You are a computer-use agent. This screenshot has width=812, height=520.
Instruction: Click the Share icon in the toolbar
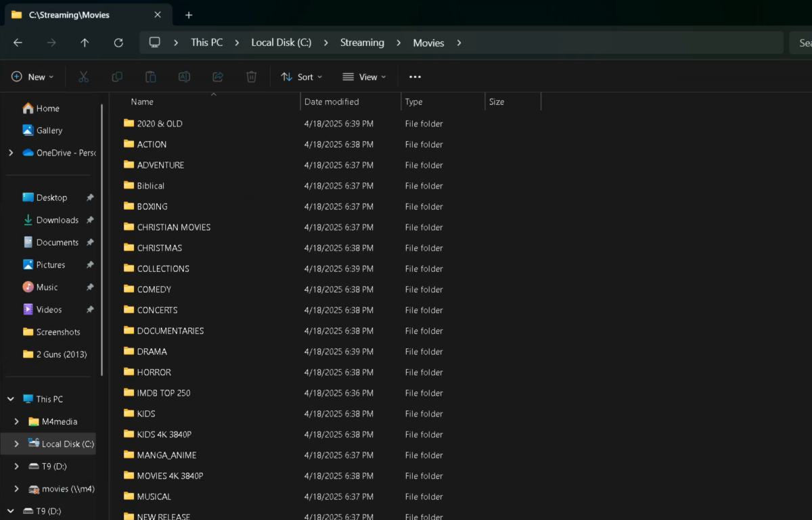(x=218, y=76)
